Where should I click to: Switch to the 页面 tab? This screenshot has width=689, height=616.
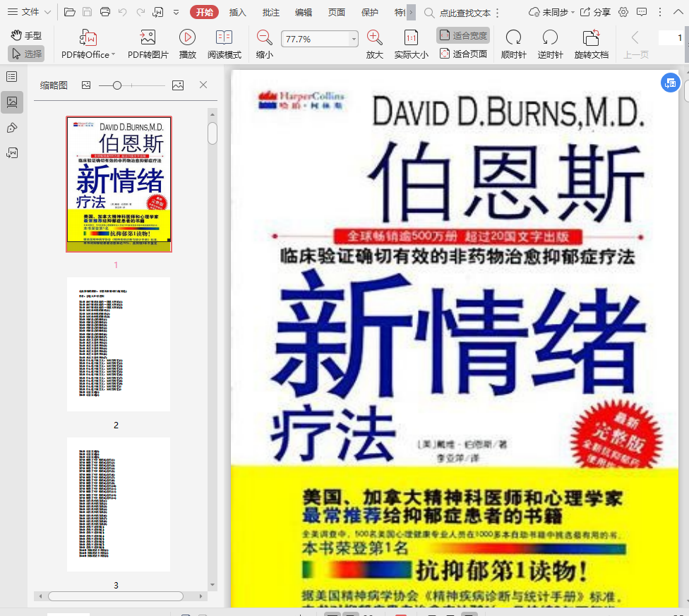(x=337, y=12)
